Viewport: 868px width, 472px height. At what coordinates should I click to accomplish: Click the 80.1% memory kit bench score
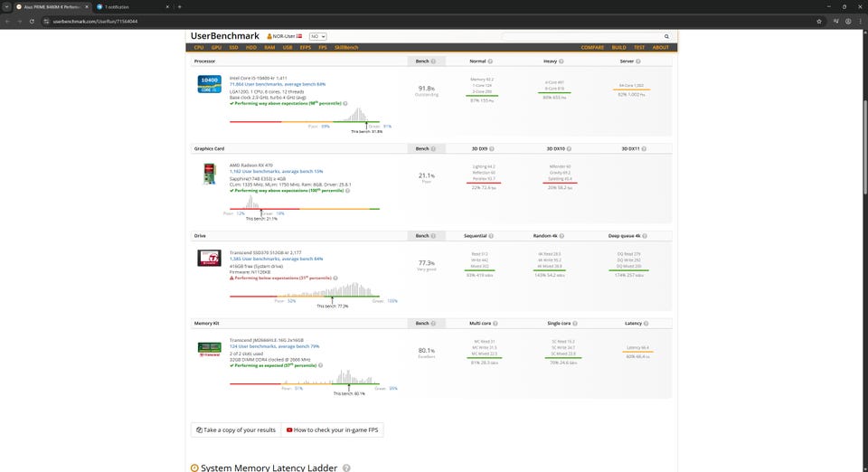[x=426, y=351]
